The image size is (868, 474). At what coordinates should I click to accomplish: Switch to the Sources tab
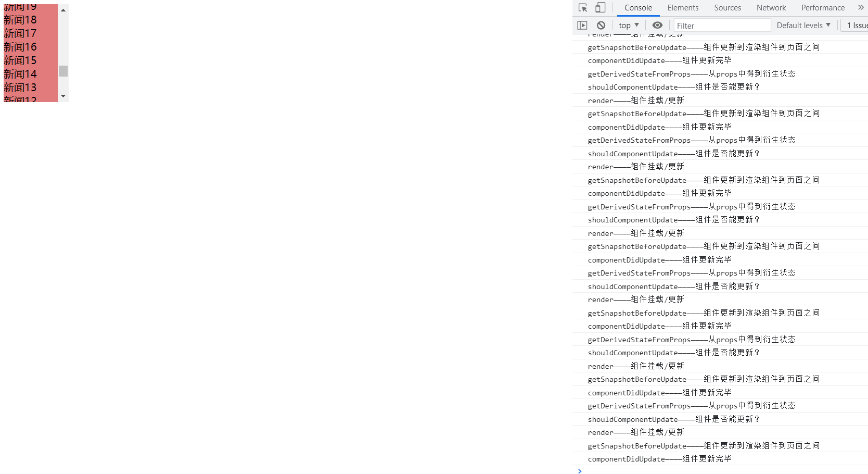(727, 8)
